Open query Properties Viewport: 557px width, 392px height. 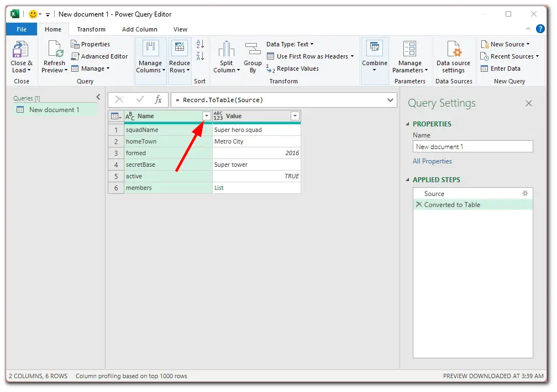point(90,44)
